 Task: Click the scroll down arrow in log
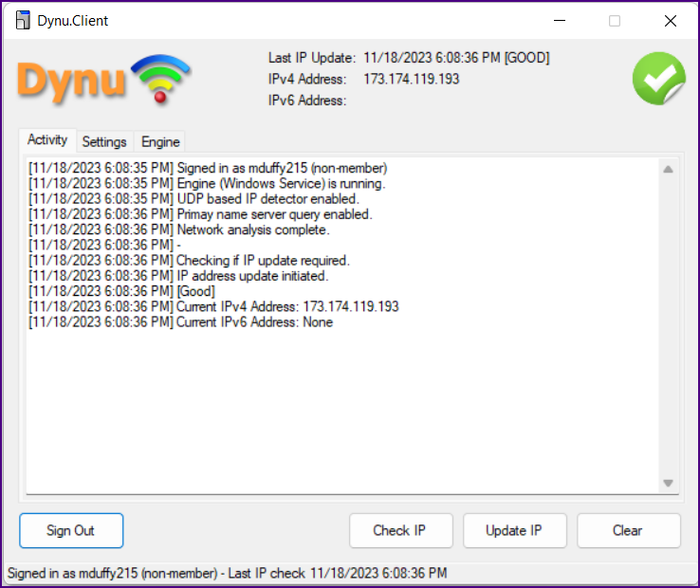[x=668, y=483]
